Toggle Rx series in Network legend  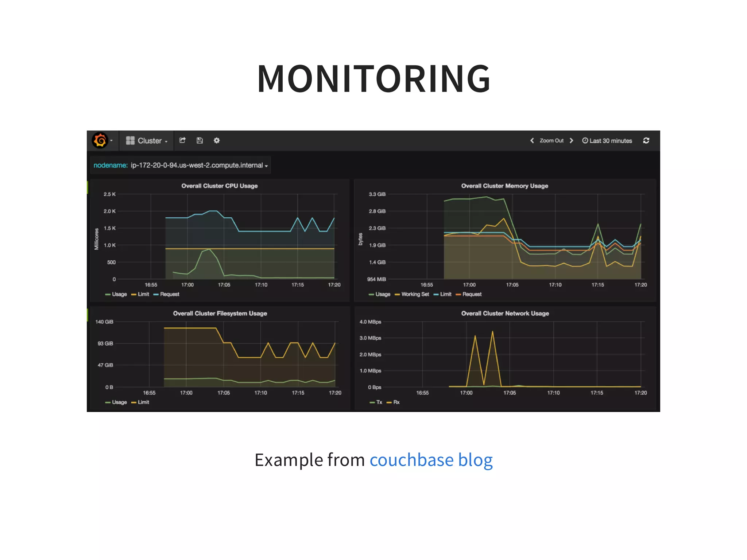click(393, 402)
